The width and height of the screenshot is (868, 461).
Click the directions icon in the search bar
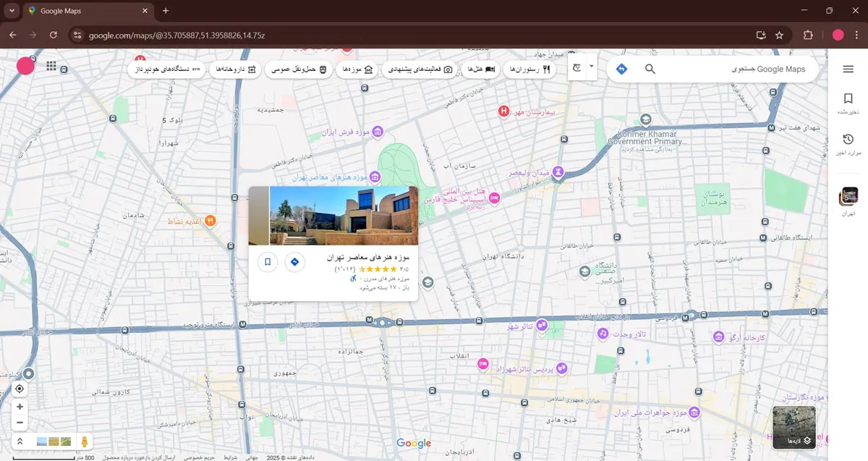click(x=621, y=69)
